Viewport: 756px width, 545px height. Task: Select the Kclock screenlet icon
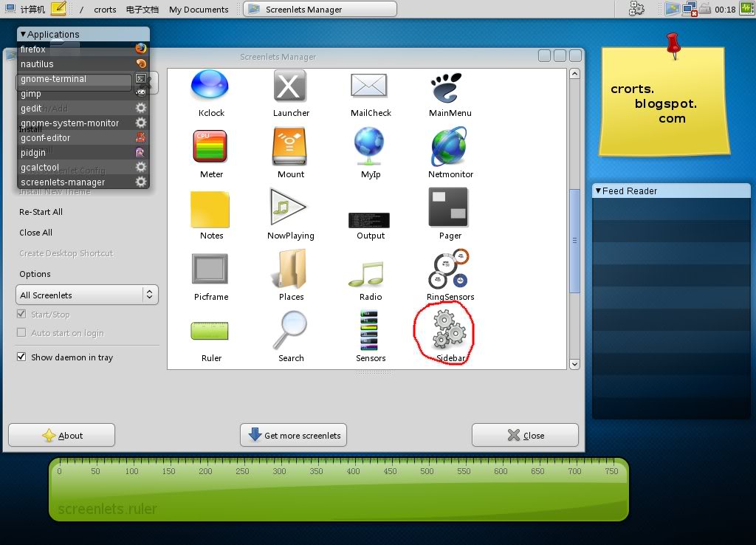coord(210,85)
